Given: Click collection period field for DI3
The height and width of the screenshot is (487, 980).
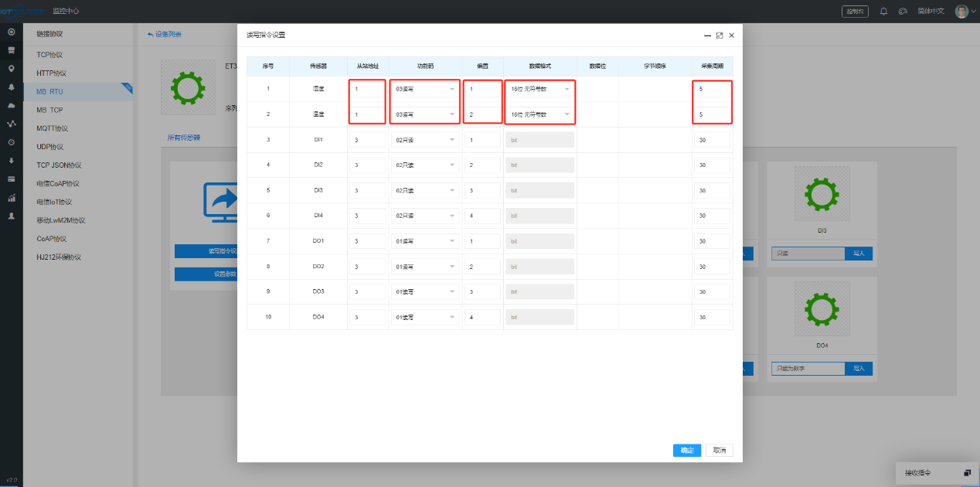Looking at the screenshot, I should point(711,190).
